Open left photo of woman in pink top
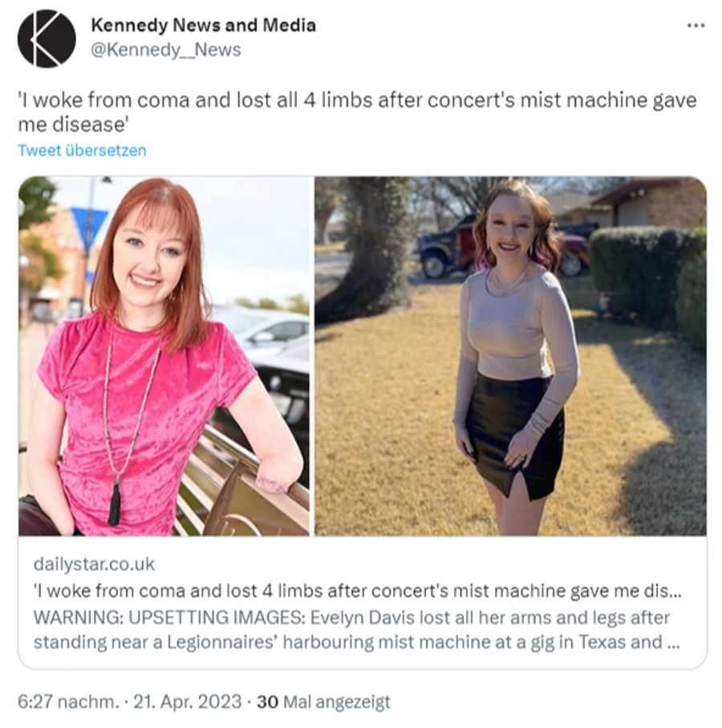Image resolution: width=722 pixels, height=728 pixels. (x=164, y=356)
